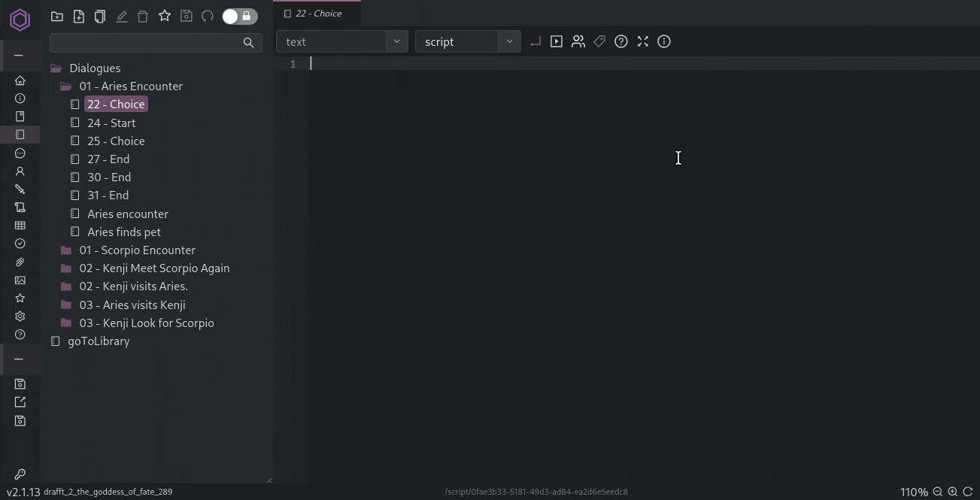Click the fullscreen expand icon

642,42
